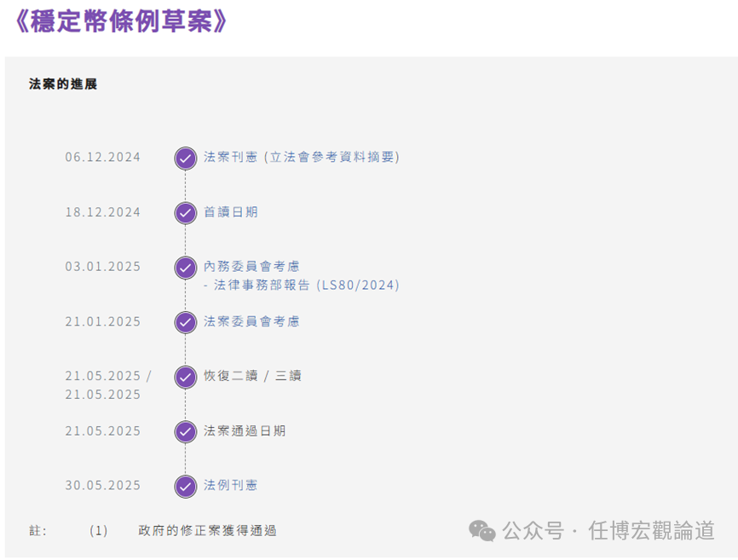Click the 法例刊憲 milestone label
This screenshot has height=560, width=738.
[x=232, y=485]
